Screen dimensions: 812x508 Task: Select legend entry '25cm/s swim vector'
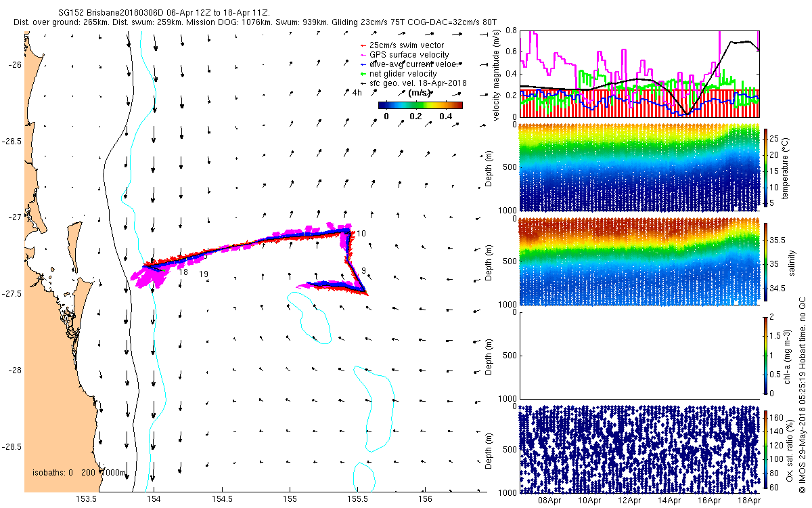pos(407,45)
